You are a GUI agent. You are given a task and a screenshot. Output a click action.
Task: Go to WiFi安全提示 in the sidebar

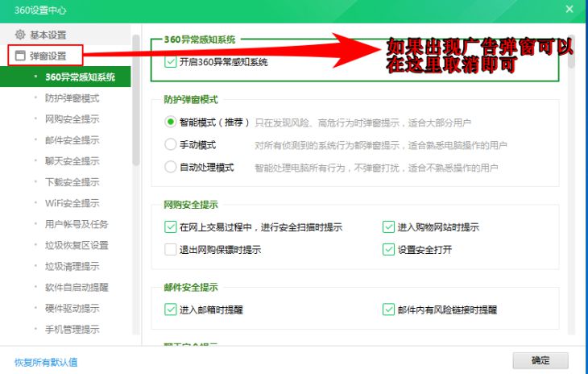pyautogui.click(x=72, y=203)
